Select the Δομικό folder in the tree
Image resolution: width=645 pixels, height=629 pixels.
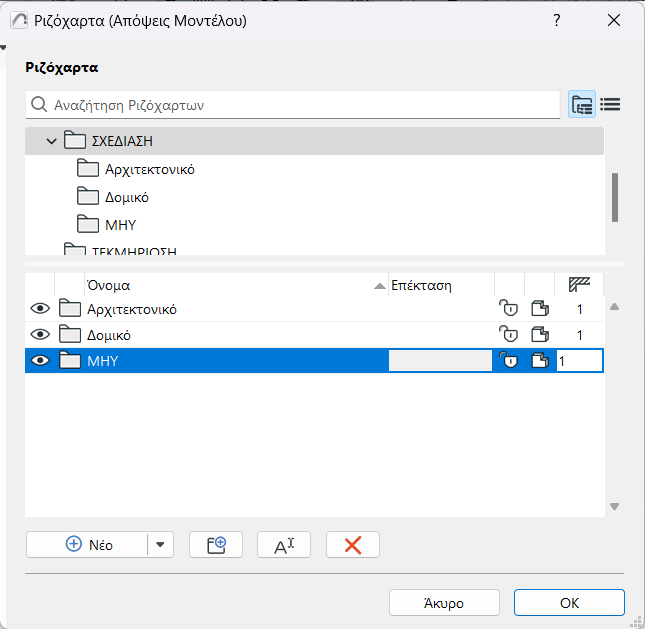point(126,197)
